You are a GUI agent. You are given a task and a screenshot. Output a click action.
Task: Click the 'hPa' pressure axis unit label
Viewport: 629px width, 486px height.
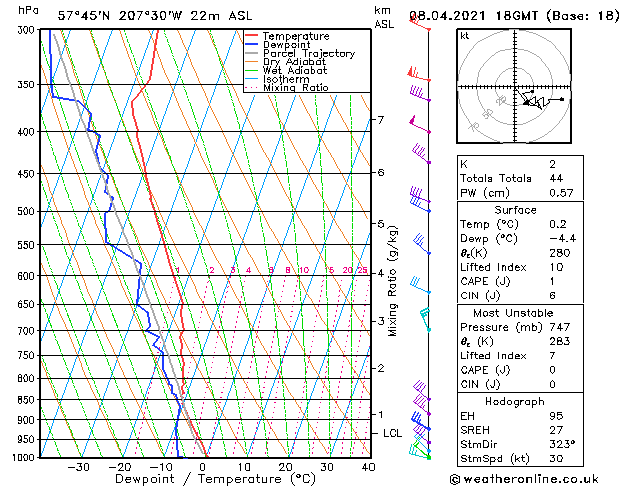28,11
